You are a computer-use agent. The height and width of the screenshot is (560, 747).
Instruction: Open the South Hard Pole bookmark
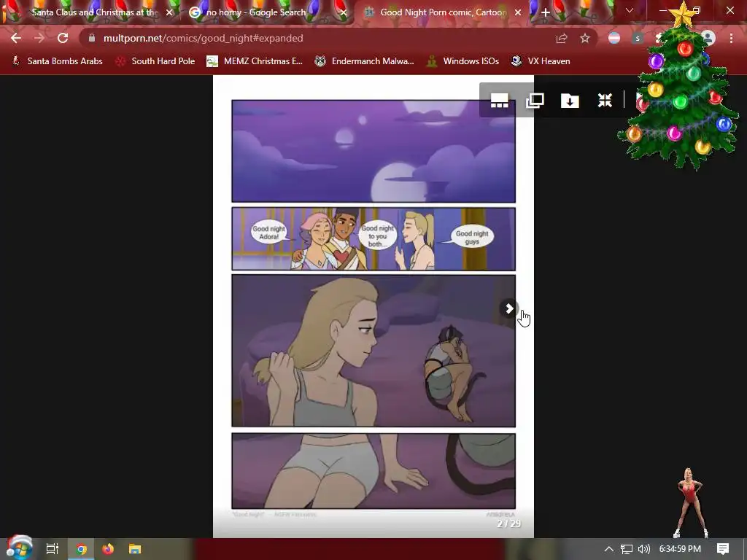(156, 61)
